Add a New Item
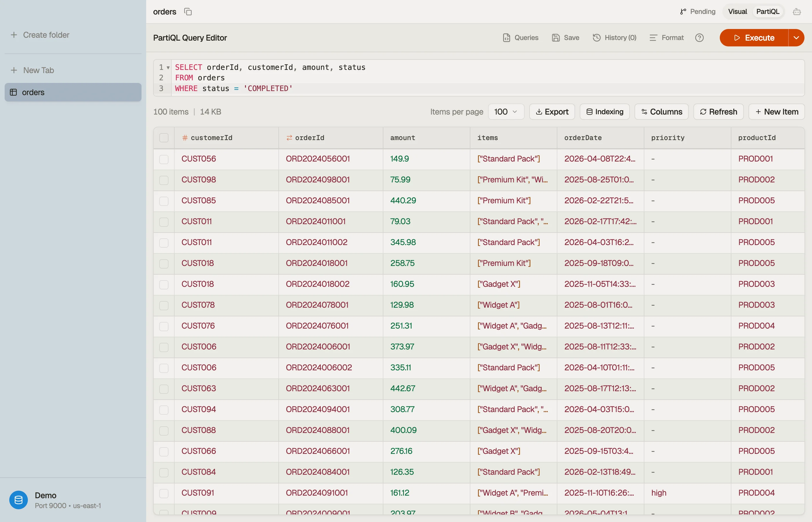 tap(776, 112)
